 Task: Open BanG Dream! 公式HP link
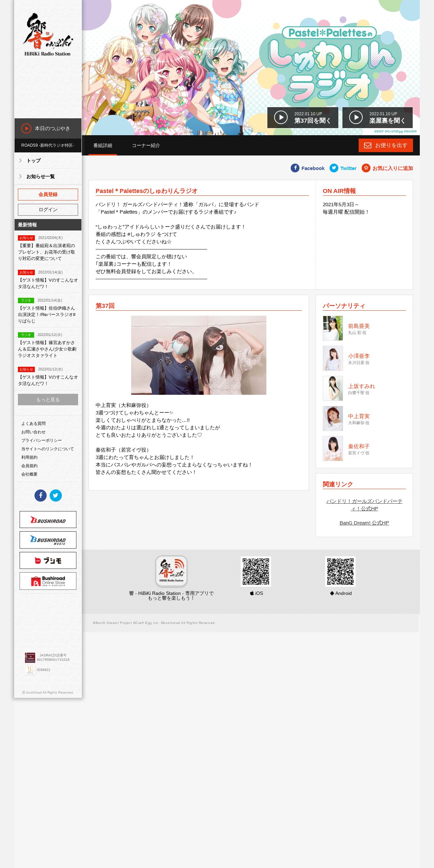pos(364,523)
